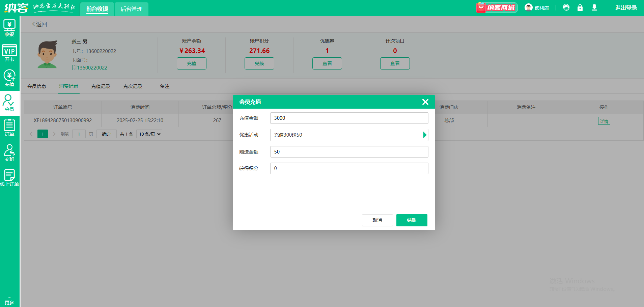Image resolution: width=644 pixels, height=307 pixels.
Task: Open the 充次记录 tab
Action: point(133,86)
